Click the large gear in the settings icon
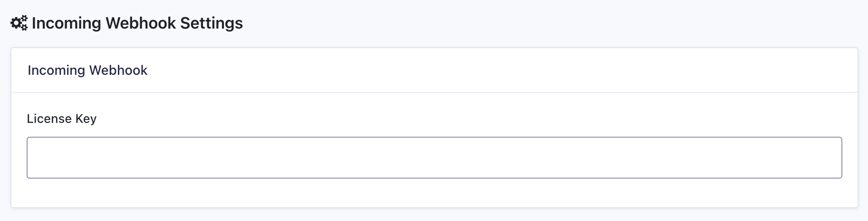 [16, 24]
